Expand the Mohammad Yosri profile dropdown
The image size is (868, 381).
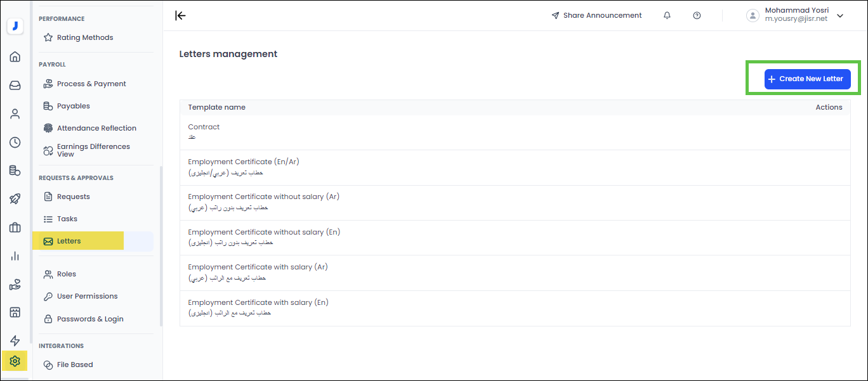(840, 15)
